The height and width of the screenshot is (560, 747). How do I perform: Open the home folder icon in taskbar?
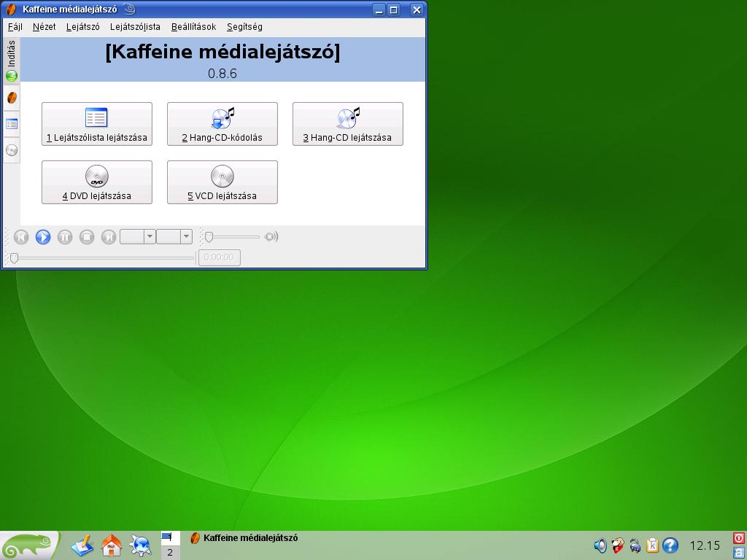tap(112, 545)
